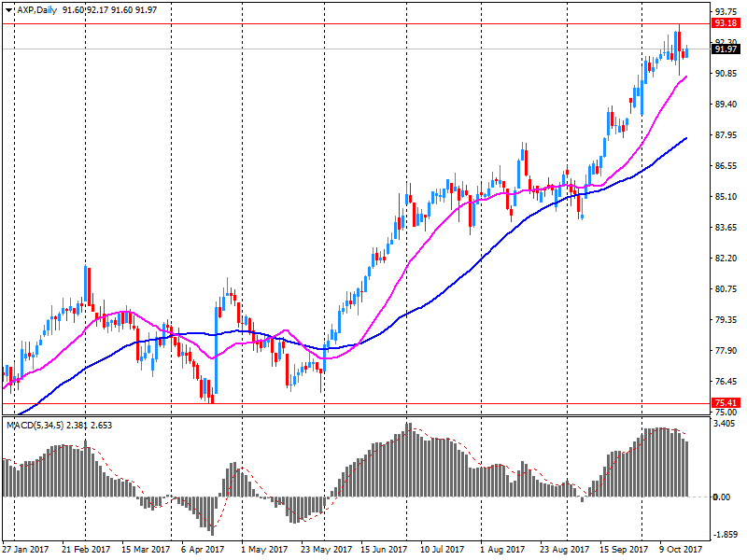The width and height of the screenshot is (747, 560).
Task: Click the MACD scale value 3.405
Action: click(x=726, y=424)
